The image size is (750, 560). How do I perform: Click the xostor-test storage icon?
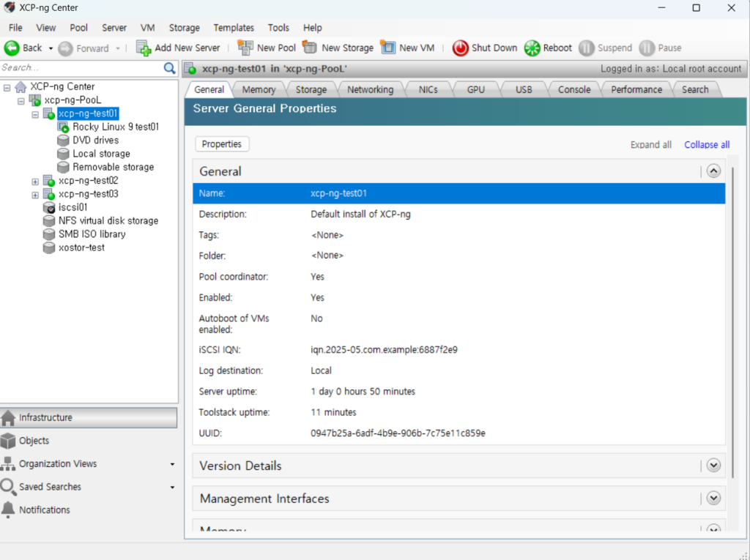(x=49, y=247)
